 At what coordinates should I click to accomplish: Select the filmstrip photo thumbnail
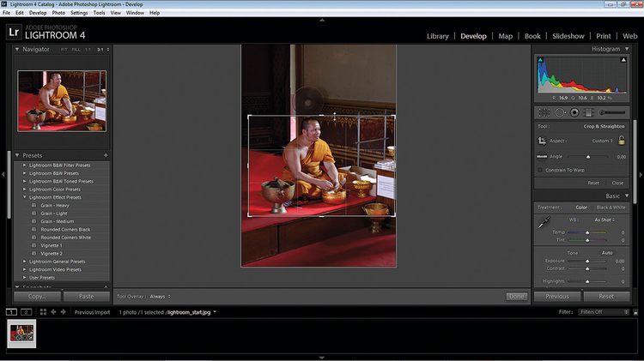pos(21,334)
